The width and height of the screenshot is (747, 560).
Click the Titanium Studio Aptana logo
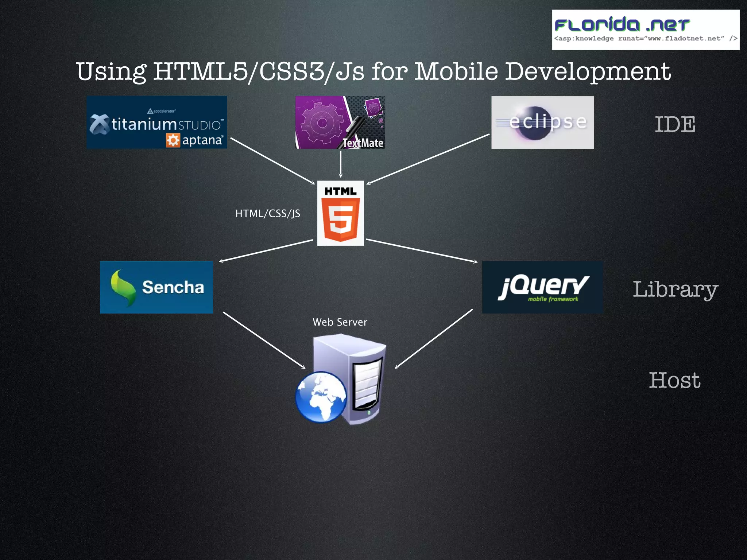156,122
